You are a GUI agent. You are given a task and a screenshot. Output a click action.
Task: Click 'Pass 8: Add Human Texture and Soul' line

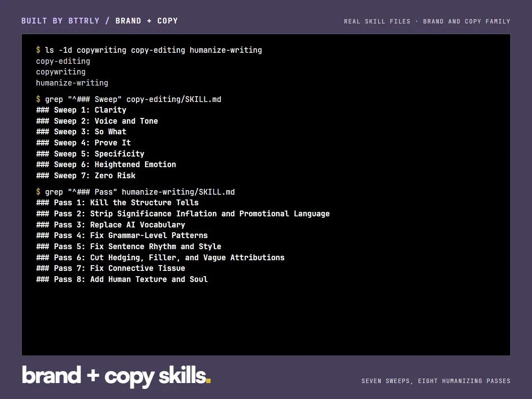point(122,279)
